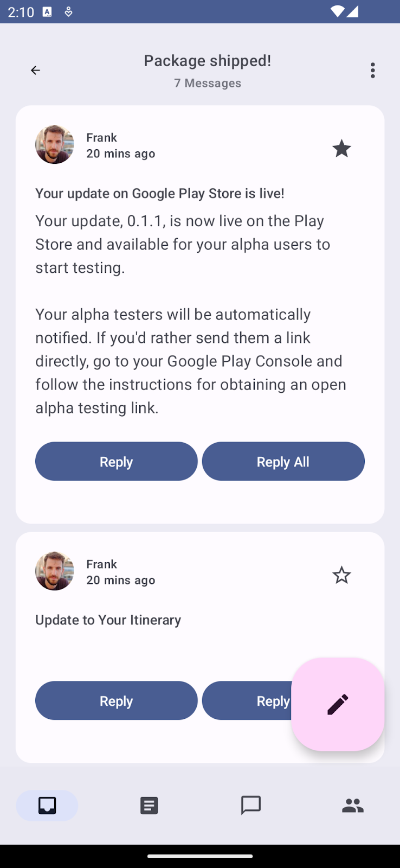Unstar the first Frank message
The height and width of the screenshot is (868, 400).
pos(341,148)
